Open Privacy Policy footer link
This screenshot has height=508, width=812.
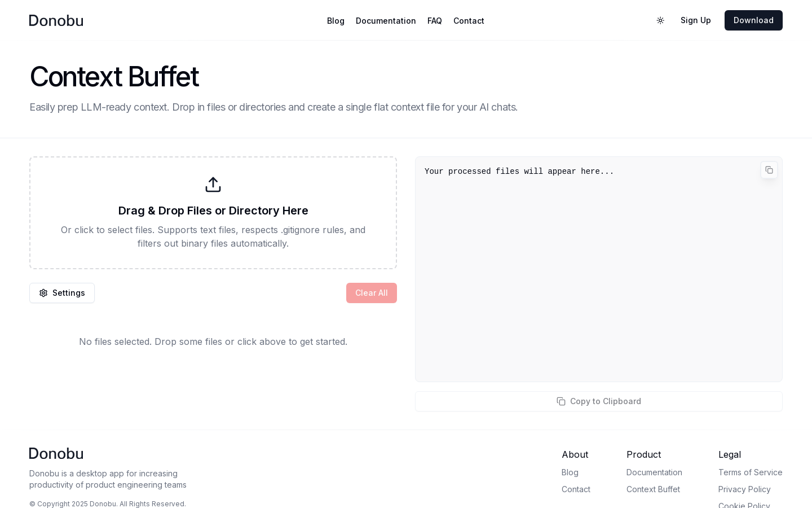[x=744, y=489]
